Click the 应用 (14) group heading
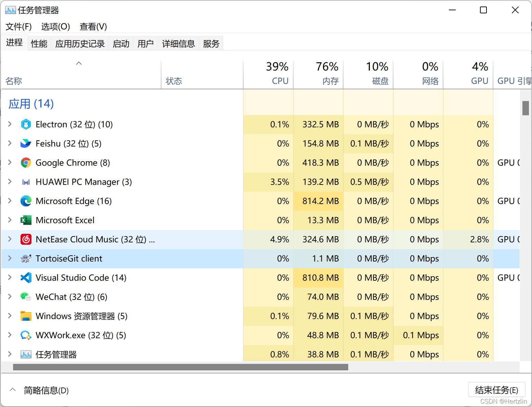This screenshot has height=407, width=532. (31, 104)
